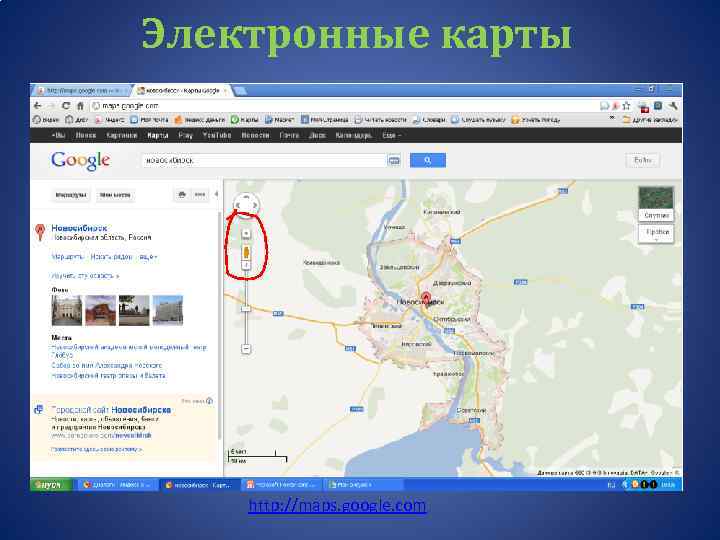Switch to Satellite view thumbnail
The height and width of the screenshot is (540, 720).
656,203
